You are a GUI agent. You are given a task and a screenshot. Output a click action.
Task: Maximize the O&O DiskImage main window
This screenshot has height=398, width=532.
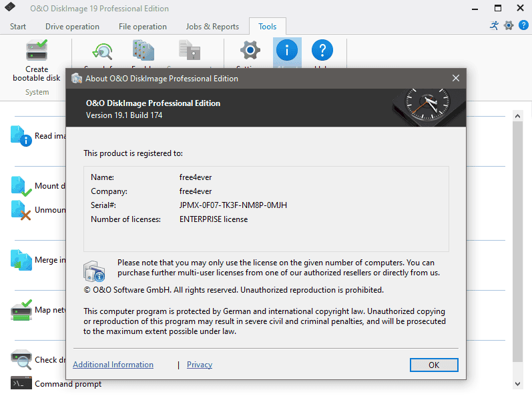(x=498, y=8)
